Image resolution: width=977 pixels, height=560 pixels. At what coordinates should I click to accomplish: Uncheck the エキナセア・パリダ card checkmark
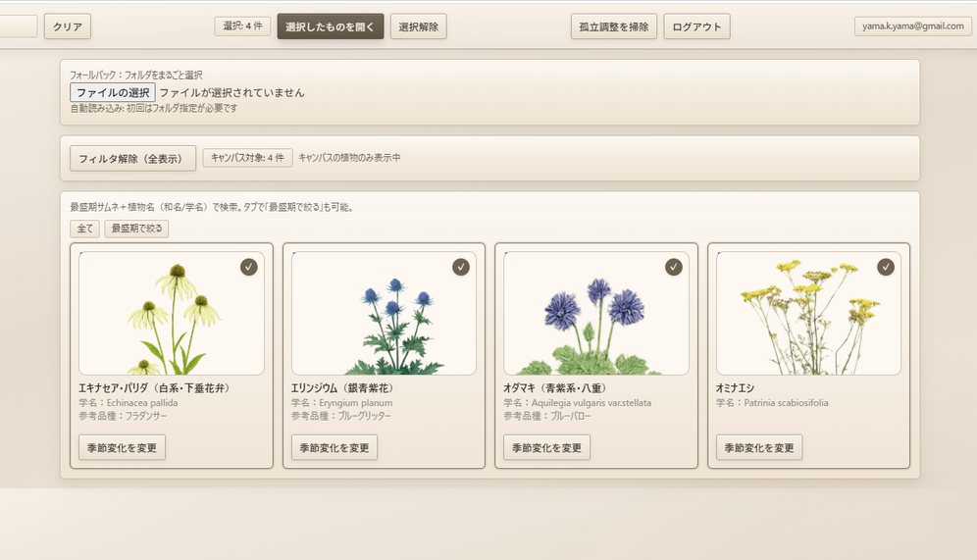248,267
